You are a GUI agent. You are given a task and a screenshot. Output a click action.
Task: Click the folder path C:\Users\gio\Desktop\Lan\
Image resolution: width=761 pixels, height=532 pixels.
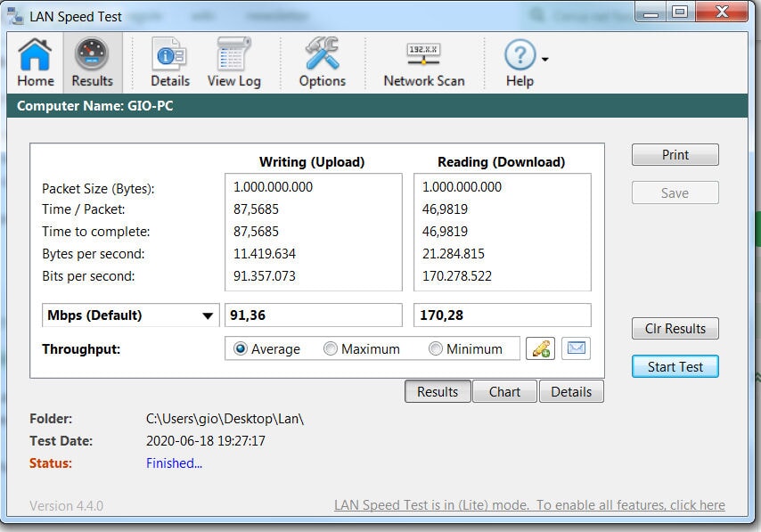click(225, 419)
